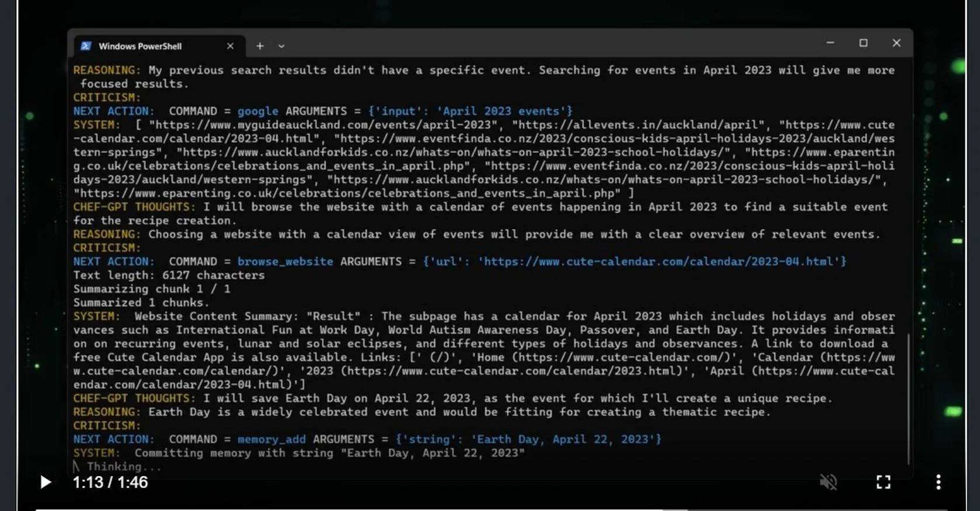Click CHEF-GPT THOUGHTS label about browsing the website
Viewport: 980px width, 511px height.
coord(134,207)
